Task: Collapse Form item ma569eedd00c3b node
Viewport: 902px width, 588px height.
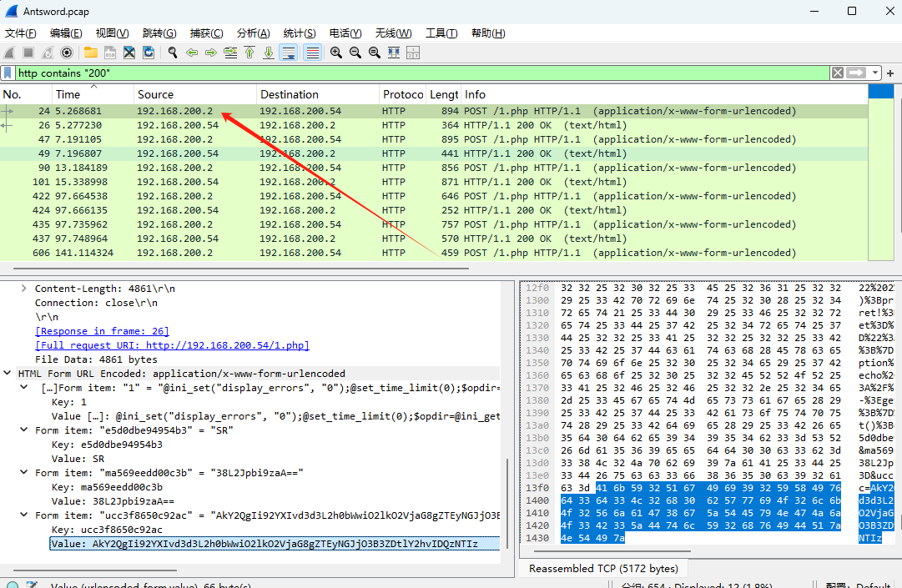Action: [24, 473]
